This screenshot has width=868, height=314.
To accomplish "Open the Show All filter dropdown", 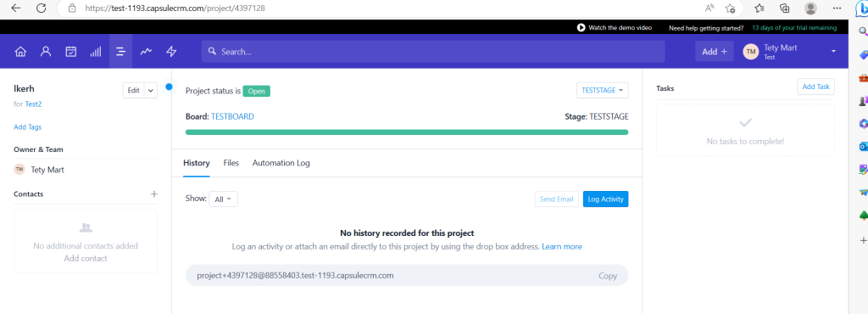I will pos(223,199).
